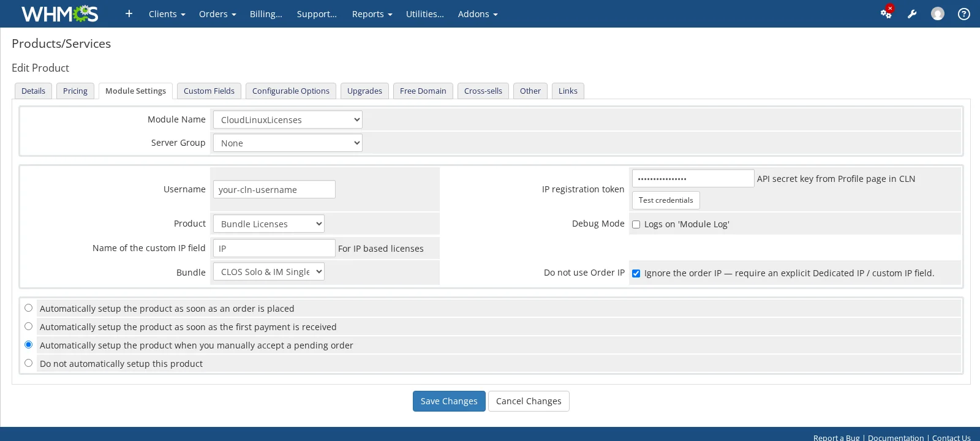This screenshot has width=980, height=441.
Task: Expand the Product dropdown showing Bundle Licenses
Action: click(x=269, y=224)
